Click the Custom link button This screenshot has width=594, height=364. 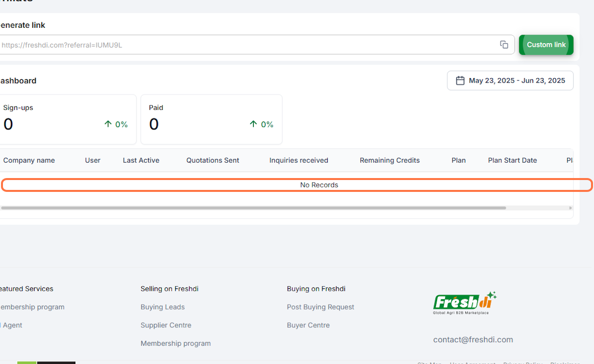click(546, 45)
